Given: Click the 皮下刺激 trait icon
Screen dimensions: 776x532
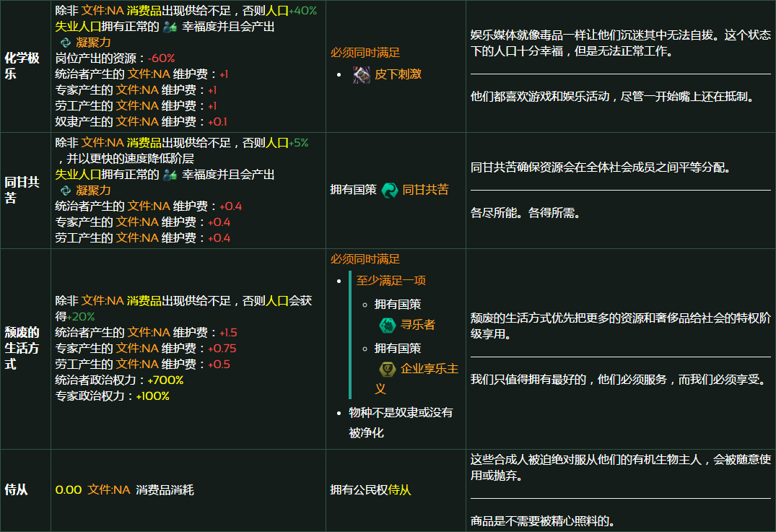Looking at the screenshot, I should pyautogui.click(x=362, y=74).
